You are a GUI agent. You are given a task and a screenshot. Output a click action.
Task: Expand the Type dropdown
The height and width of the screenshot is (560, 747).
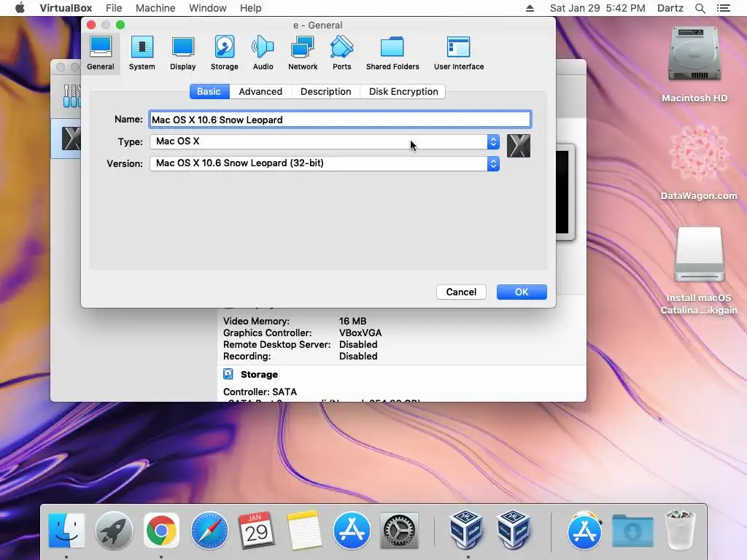pyautogui.click(x=325, y=141)
